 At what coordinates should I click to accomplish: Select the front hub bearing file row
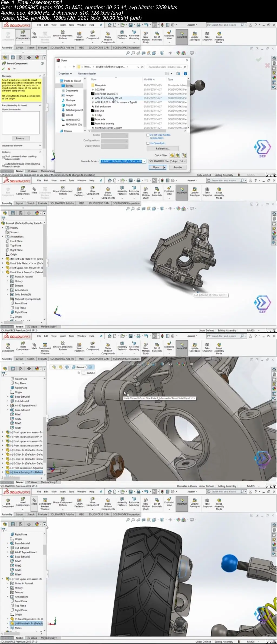[x=104, y=124]
